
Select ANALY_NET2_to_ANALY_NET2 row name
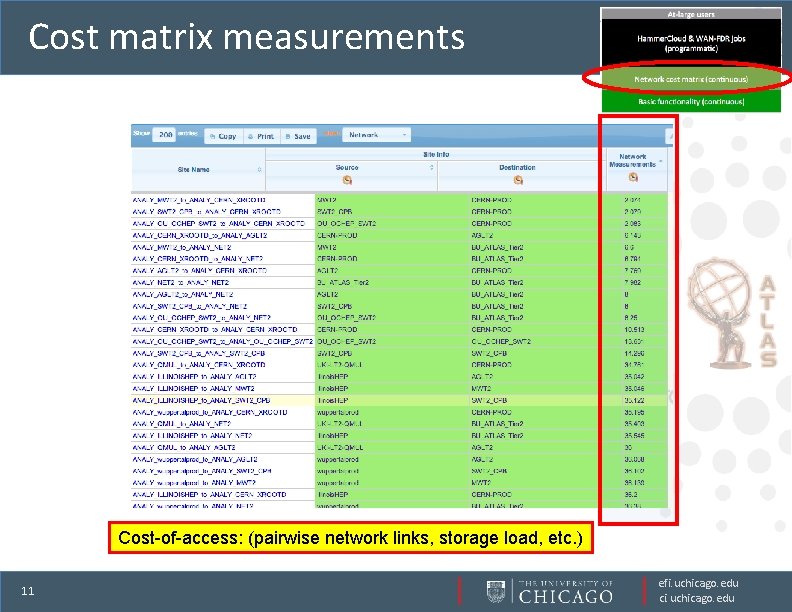pos(180,282)
